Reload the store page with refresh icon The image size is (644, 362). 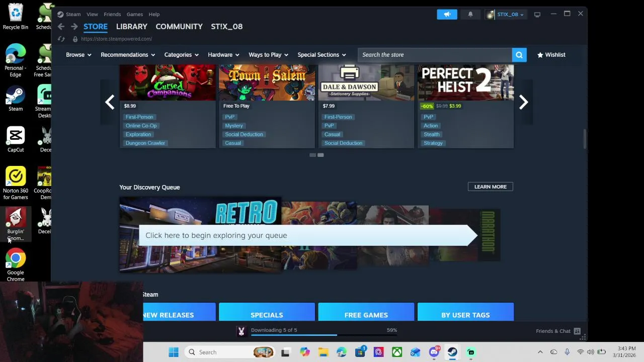(61, 39)
